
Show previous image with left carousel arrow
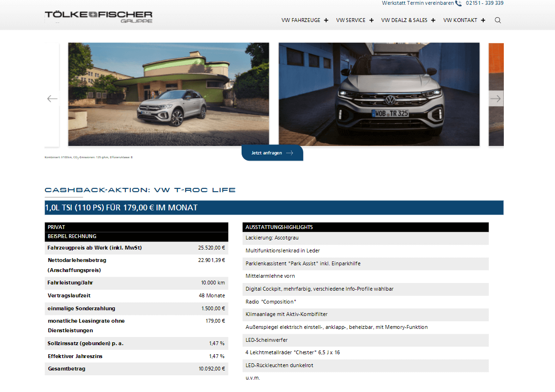pyautogui.click(x=52, y=98)
